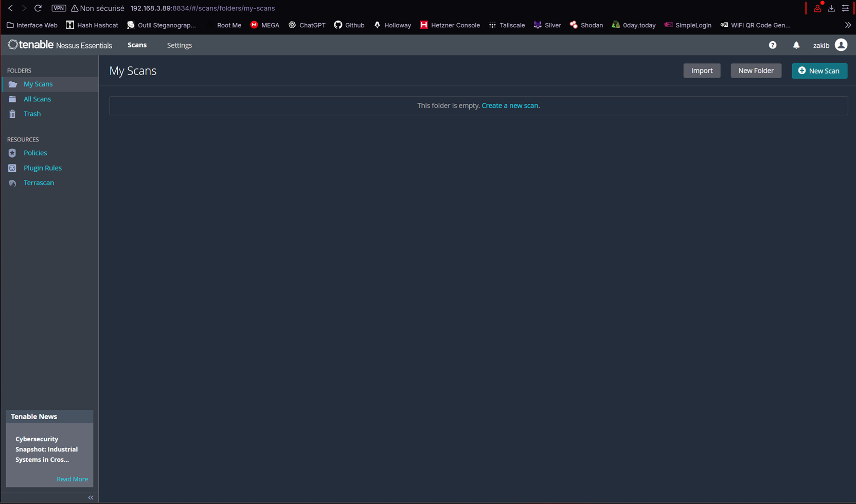
Task: Open the Shodan bookmark
Action: click(586, 25)
